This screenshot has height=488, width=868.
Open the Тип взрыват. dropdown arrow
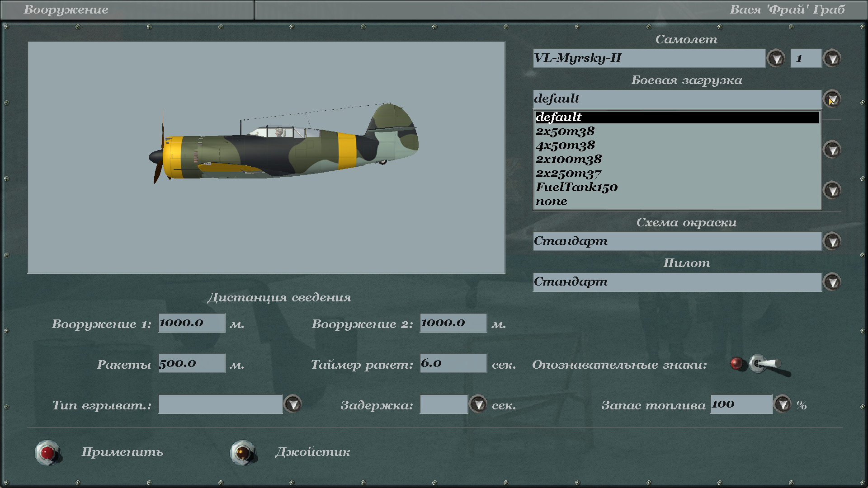coord(293,404)
